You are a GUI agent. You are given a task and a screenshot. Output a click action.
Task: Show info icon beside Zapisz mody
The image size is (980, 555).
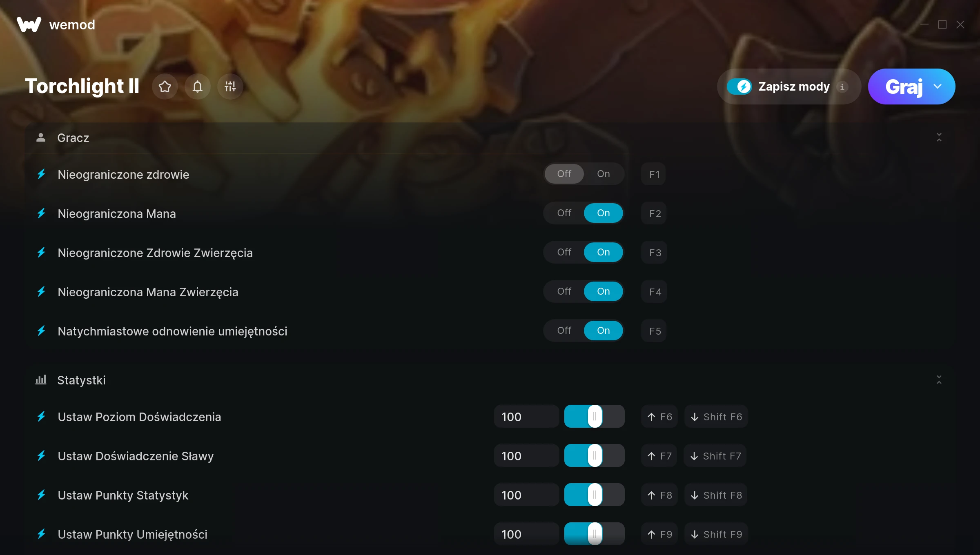click(842, 87)
